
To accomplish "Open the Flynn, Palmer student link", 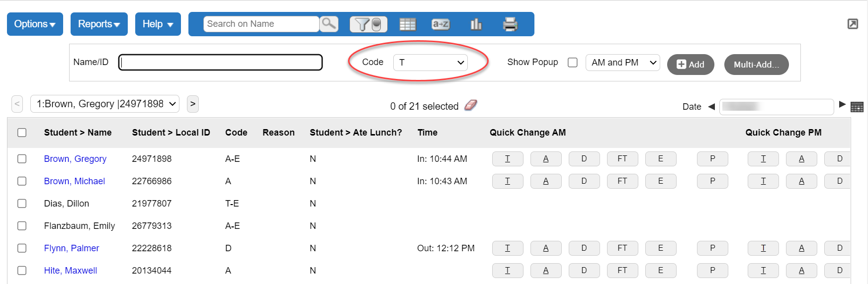I will point(72,248).
